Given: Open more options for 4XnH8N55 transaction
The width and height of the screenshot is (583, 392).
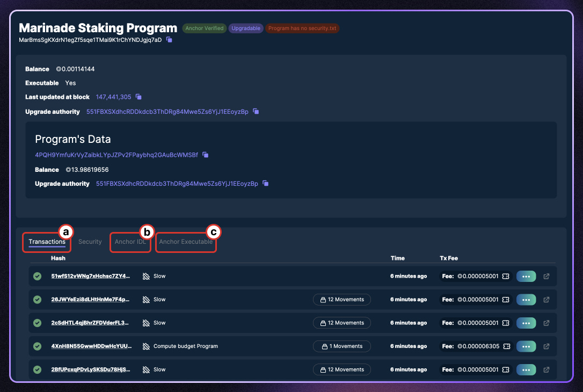Looking at the screenshot, I should click(x=526, y=347).
